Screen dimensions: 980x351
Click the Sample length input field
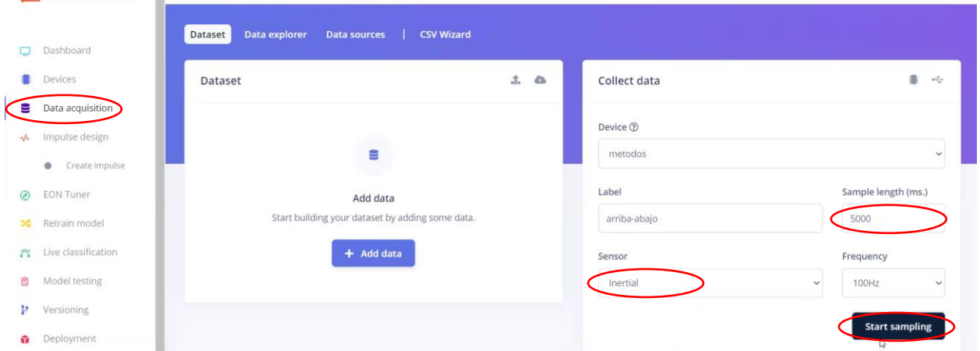(893, 219)
